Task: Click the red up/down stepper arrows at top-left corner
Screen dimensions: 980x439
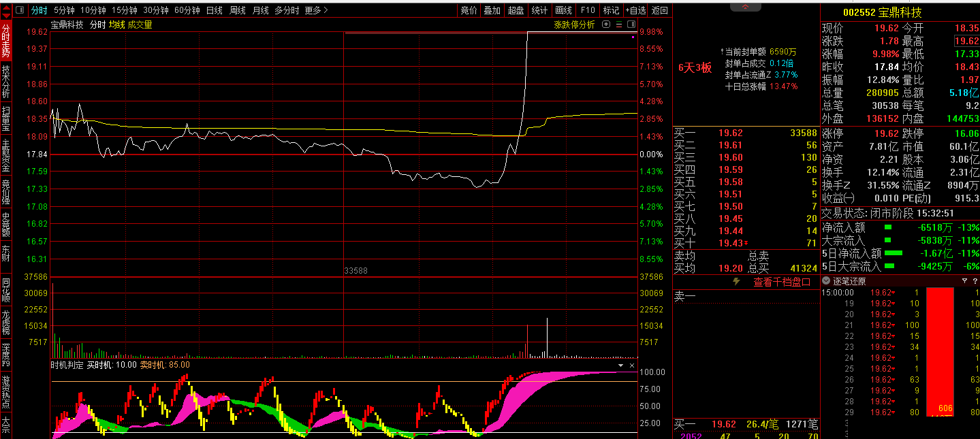Action: [x=5, y=10]
